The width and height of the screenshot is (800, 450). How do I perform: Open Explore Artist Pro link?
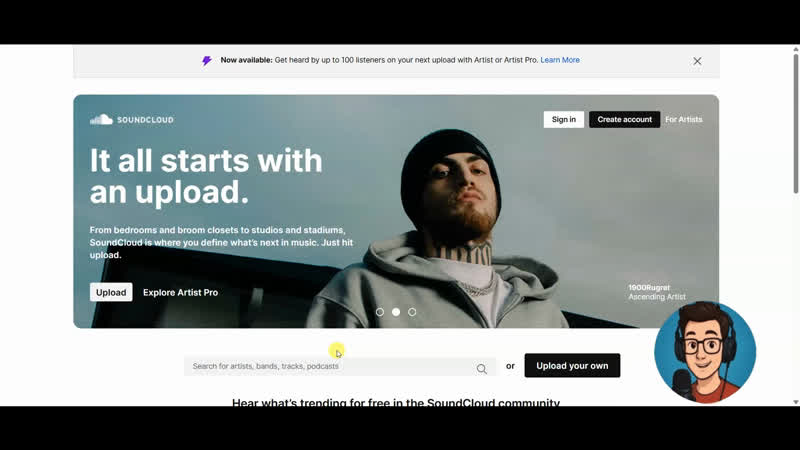pyautogui.click(x=181, y=292)
